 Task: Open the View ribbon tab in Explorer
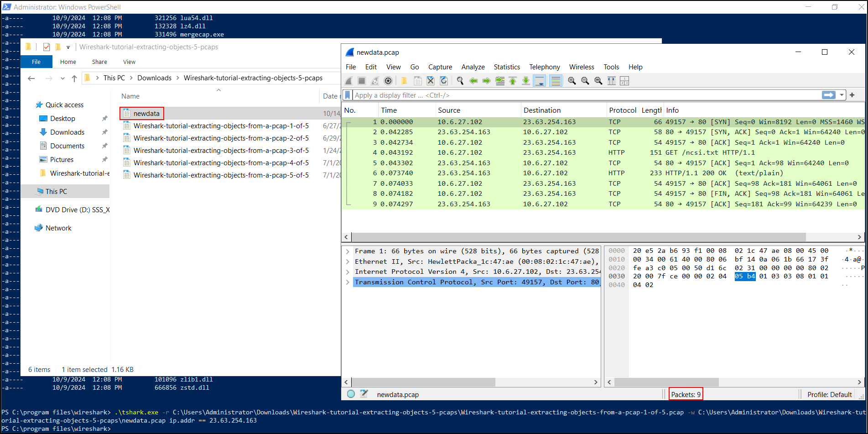[x=129, y=62]
